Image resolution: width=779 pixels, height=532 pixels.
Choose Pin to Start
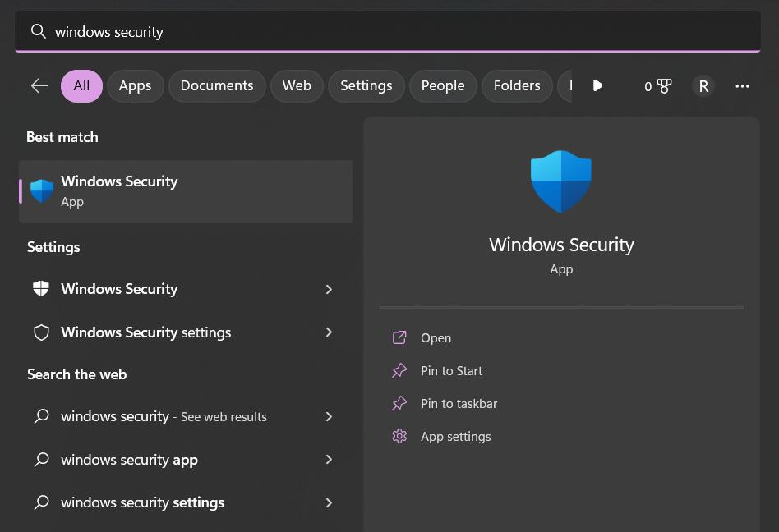point(451,371)
